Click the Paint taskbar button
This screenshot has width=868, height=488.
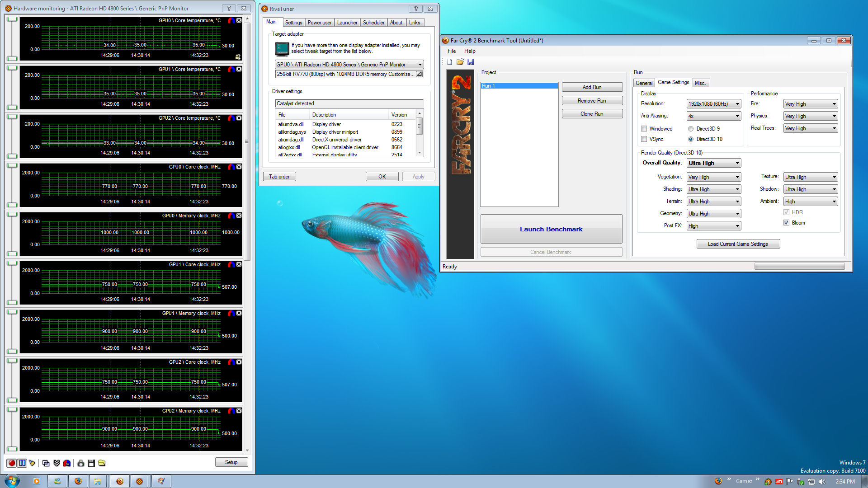(161, 481)
